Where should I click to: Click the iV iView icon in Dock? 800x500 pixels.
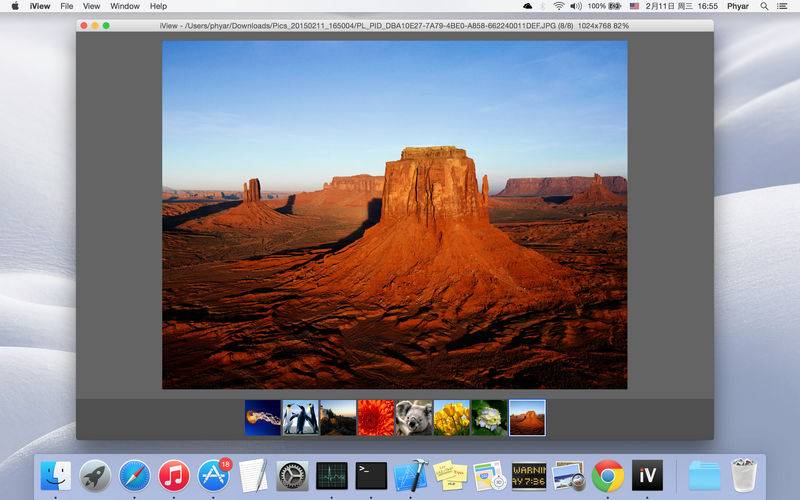(x=647, y=476)
